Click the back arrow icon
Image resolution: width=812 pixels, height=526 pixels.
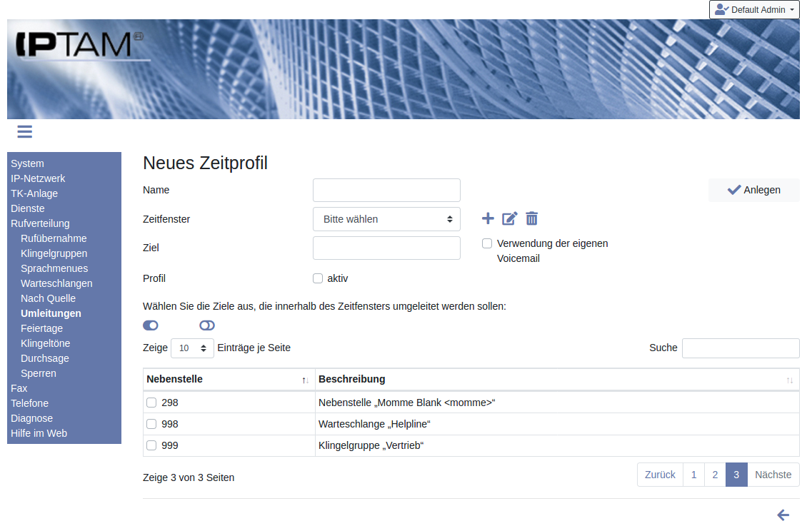click(x=783, y=515)
